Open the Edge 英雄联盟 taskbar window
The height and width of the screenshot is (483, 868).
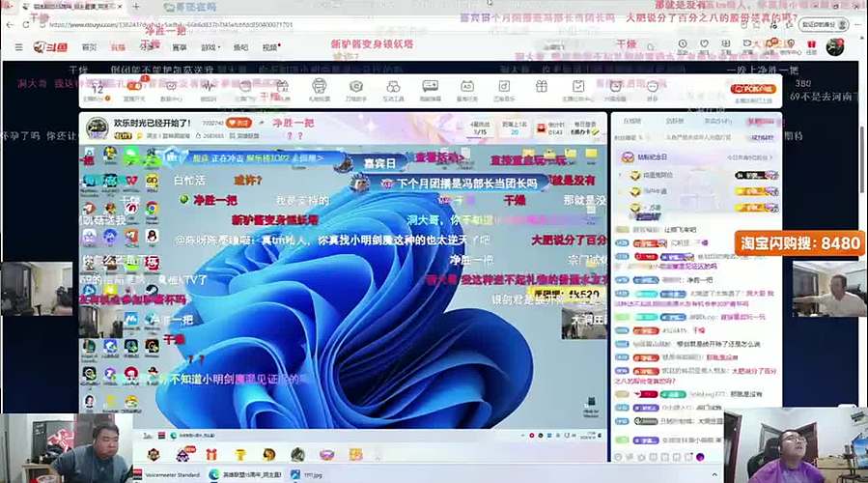[x=246, y=475]
